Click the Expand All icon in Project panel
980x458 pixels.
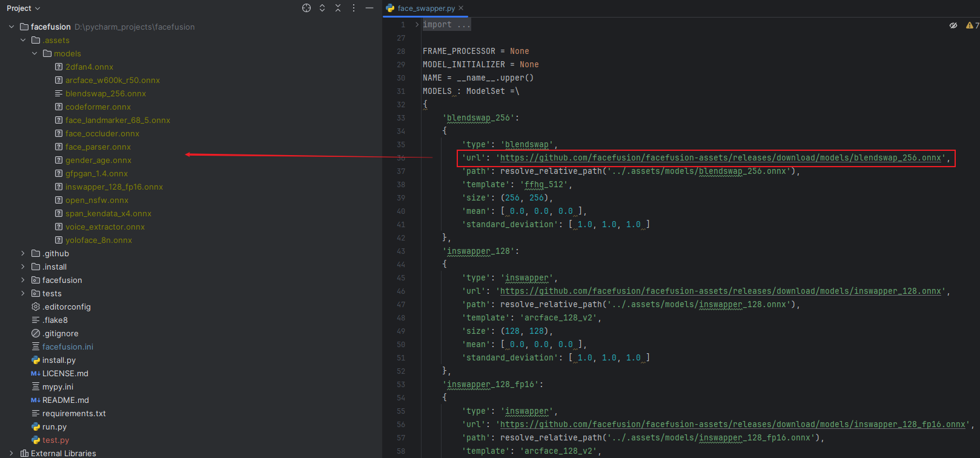322,8
